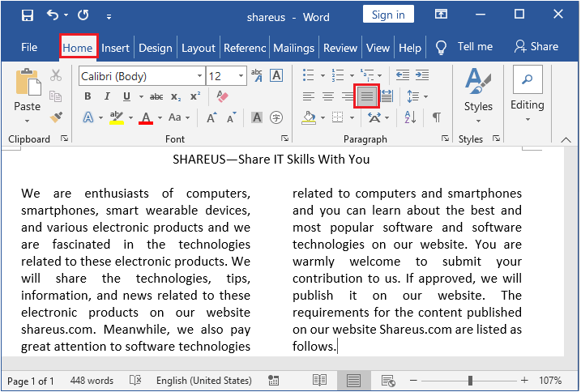Open the File tab
The height and width of the screenshot is (392, 581).
click(29, 48)
